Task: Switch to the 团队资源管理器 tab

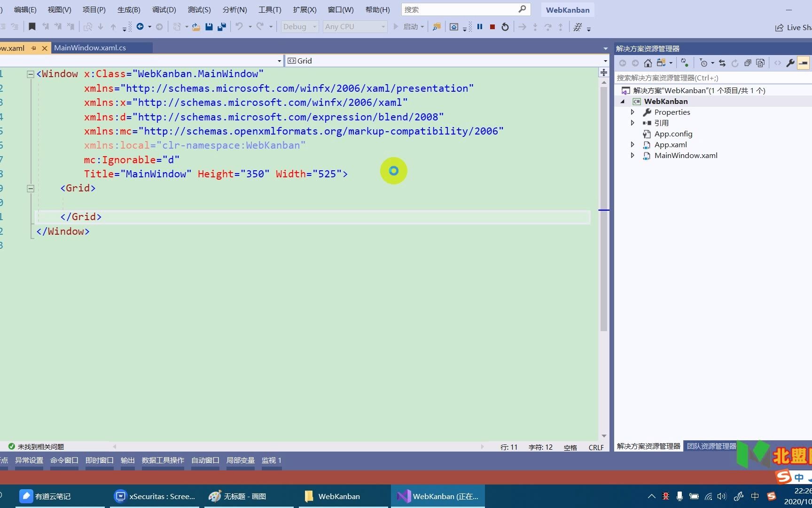Action: pyautogui.click(x=711, y=446)
